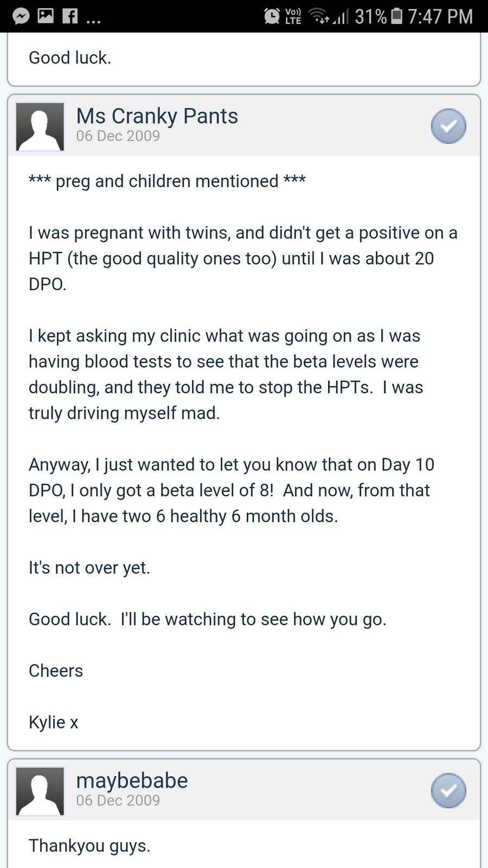The image size is (488, 868).
Task: Tap the VoLTE status indicator
Action: pyautogui.click(x=293, y=16)
